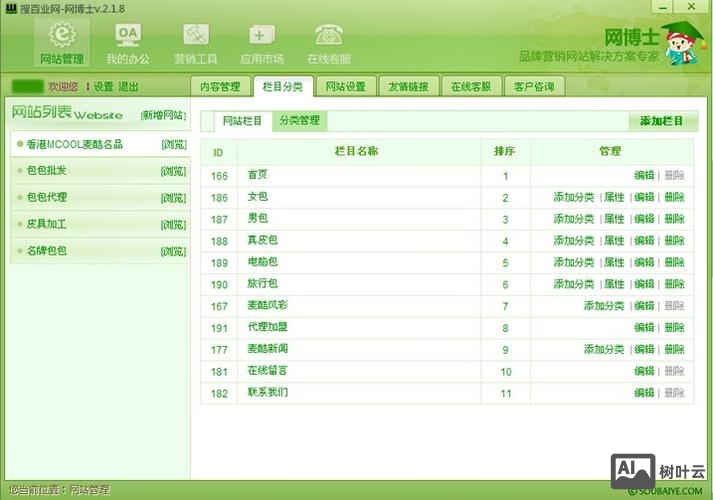Open the 在线客服 tab
713x500 pixels.
coord(471,86)
